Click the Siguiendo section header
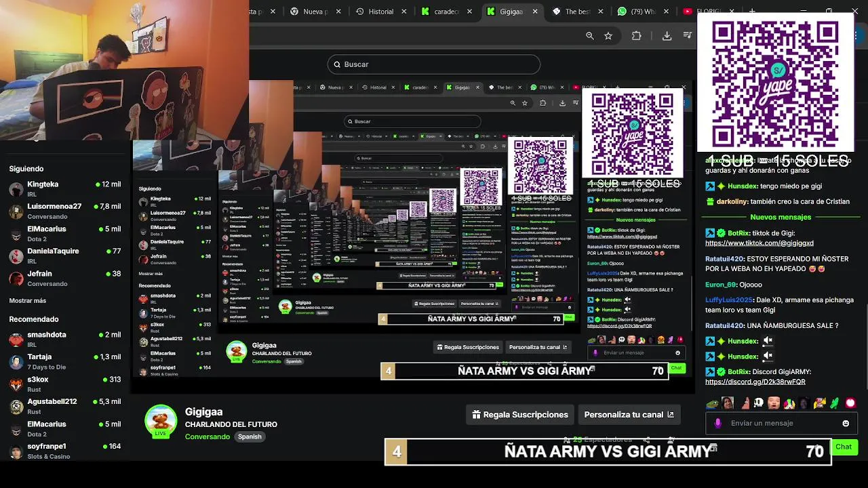 [x=26, y=169]
